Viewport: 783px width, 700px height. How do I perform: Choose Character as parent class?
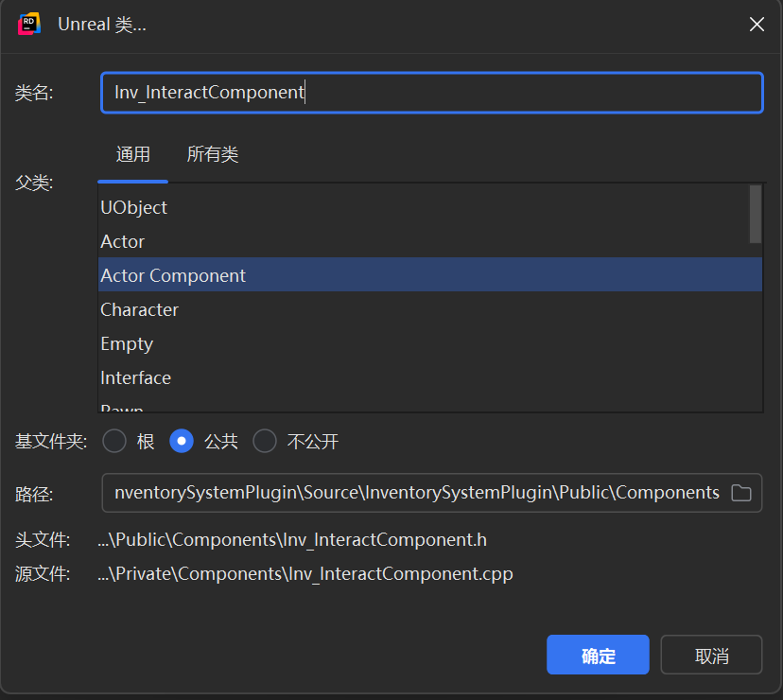429,309
